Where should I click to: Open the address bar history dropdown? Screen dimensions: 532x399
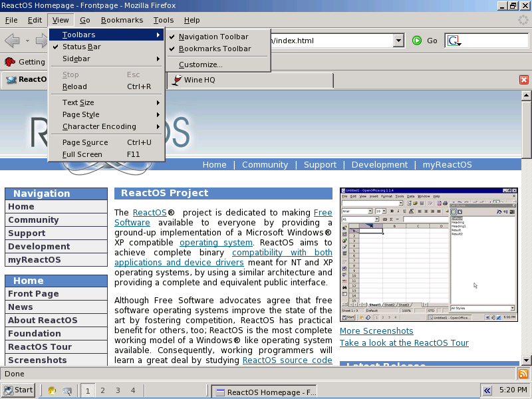[x=398, y=41]
